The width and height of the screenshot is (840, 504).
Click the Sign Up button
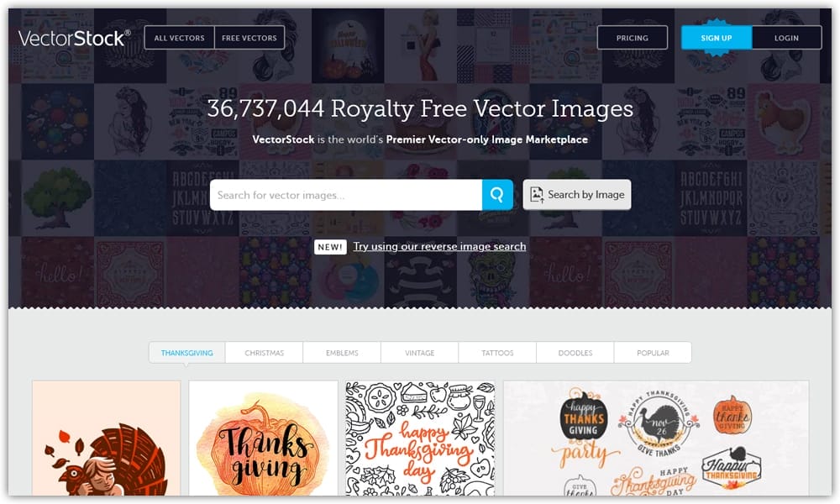click(x=717, y=38)
